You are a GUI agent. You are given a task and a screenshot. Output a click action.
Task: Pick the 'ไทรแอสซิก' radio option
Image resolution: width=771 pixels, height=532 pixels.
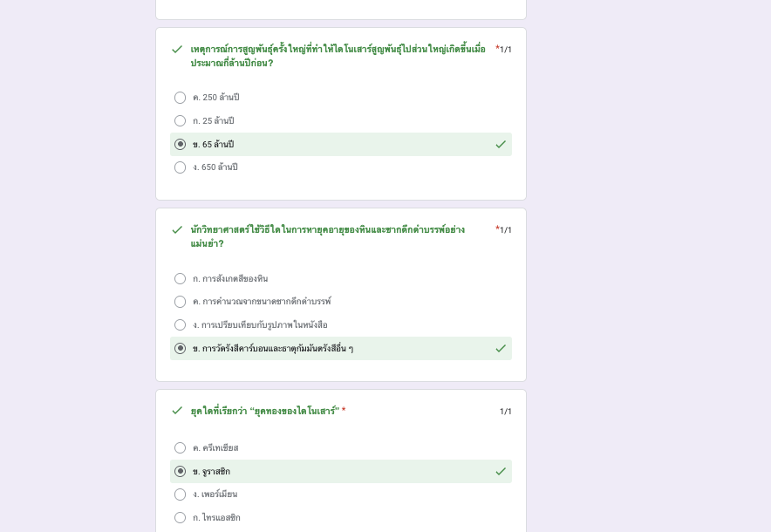click(x=181, y=518)
